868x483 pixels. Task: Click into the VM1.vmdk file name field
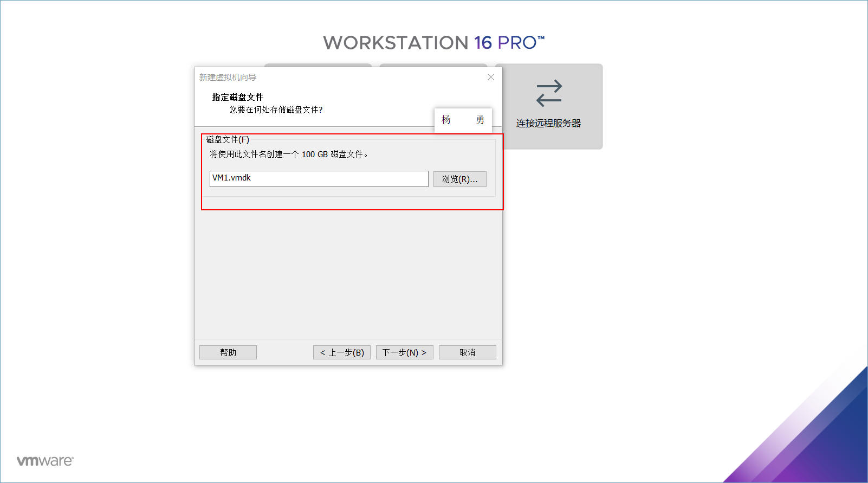pos(319,179)
